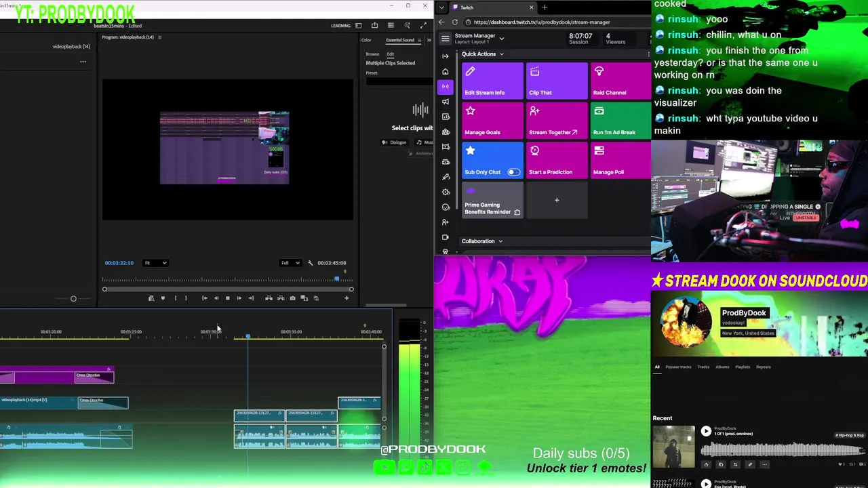Image resolution: width=868 pixels, height=488 pixels.
Task: Run 1m Ad Break on Twitch
Action: 620,121
